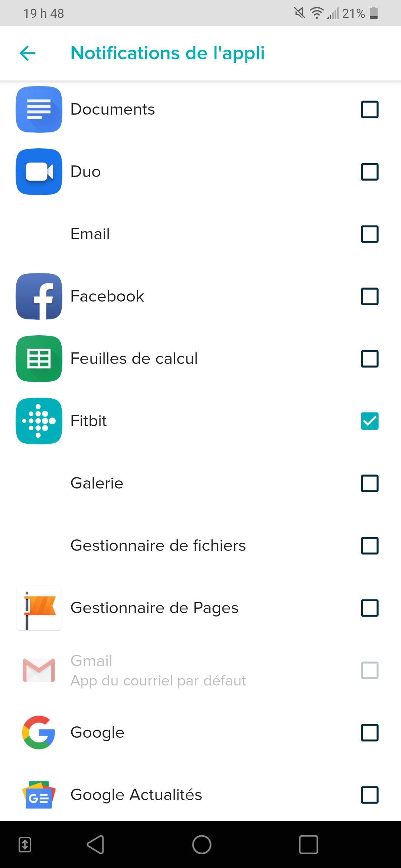Open recent apps with square button
Image resolution: width=401 pixels, height=868 pixels.
(309, 845)
